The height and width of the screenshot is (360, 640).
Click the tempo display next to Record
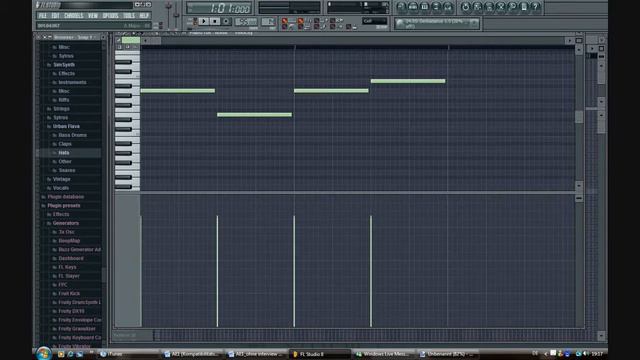tap(246, 22)
